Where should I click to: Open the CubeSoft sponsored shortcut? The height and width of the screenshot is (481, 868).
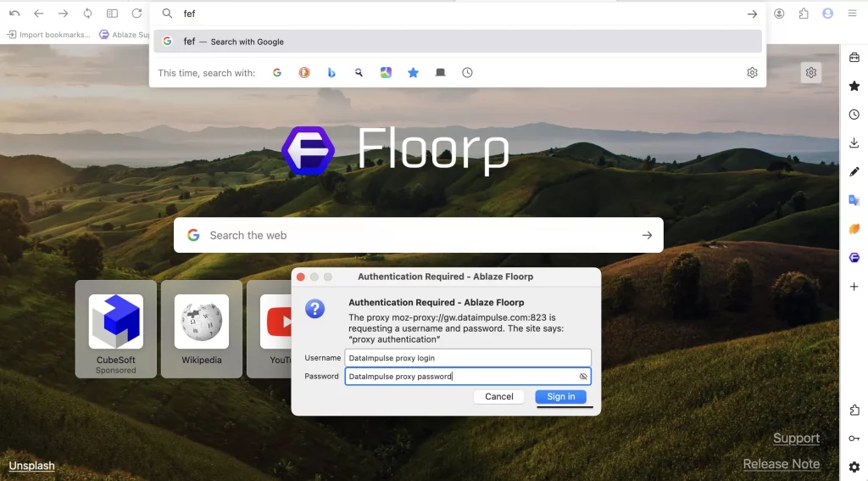115,329
